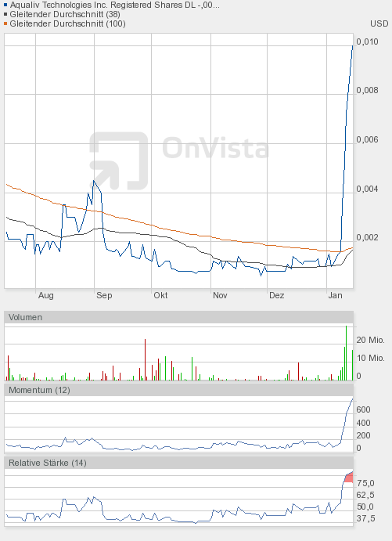
Task: Click the 0,006 price axis label
Action: pyautogui.click(x=367, y=139)
